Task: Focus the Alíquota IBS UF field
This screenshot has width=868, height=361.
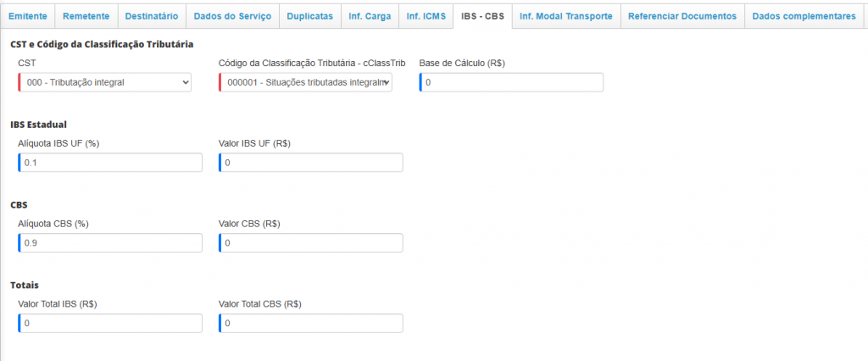Action: click(110, 163)
